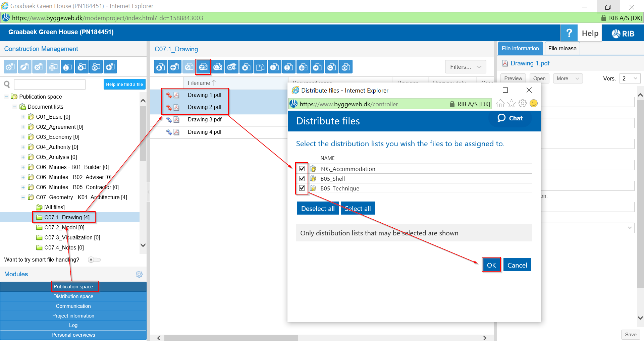644x341 pixels.
Task: Switch to the File release tab
Action: pos(562,48)
